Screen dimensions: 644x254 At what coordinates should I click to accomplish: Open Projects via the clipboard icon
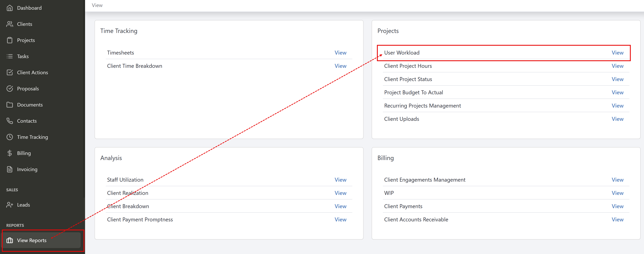tap(10, 40)
